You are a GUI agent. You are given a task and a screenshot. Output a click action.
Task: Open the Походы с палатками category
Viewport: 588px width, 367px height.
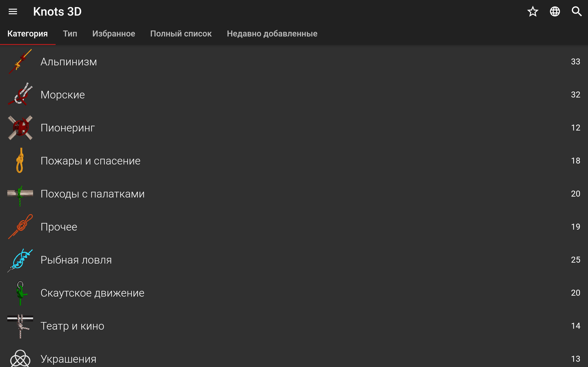[93, 194]
